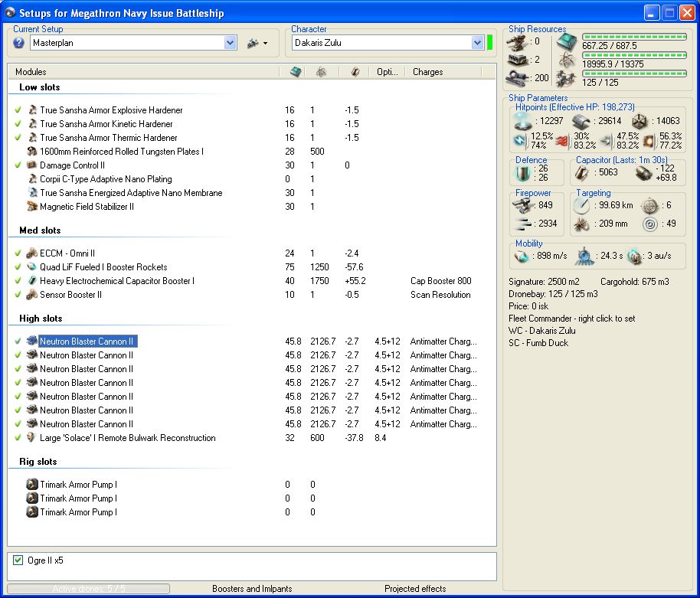Click the CPU usage bar 667.25 / 687.5
The width and height of the screenshot is (700, 598).
pyautogui.click(x=634, y=37)
